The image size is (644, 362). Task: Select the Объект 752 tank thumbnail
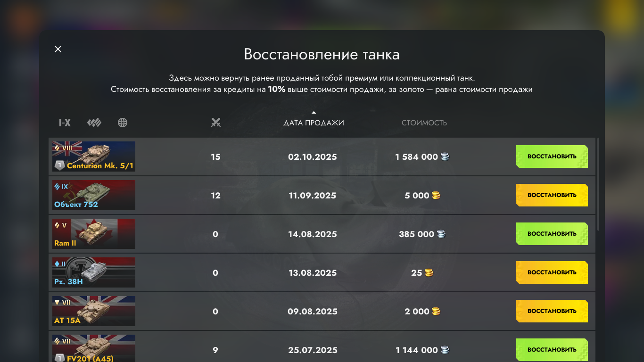(94, 195)
